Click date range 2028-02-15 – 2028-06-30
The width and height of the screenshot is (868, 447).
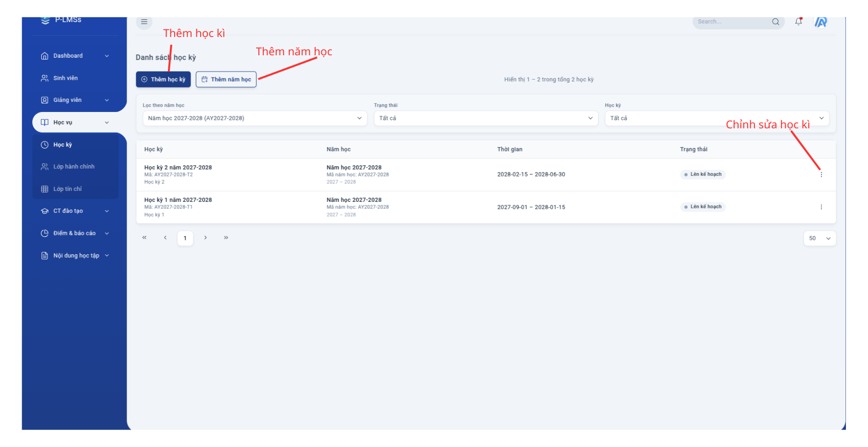(x=531, y=174)
